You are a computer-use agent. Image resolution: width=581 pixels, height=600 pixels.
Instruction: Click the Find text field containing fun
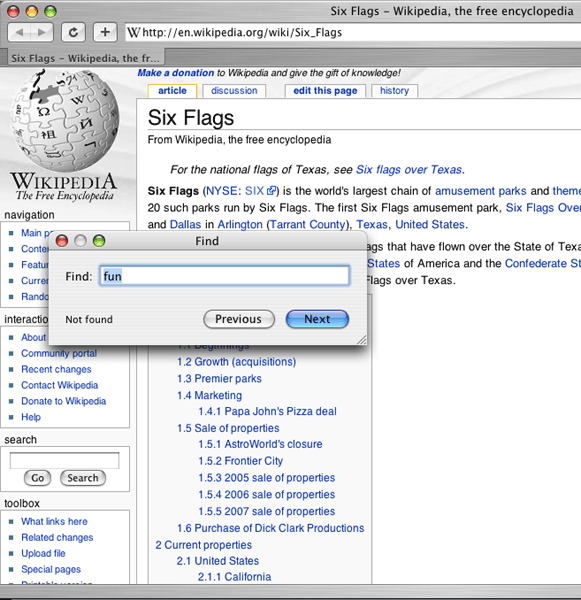tap(225, 276)
